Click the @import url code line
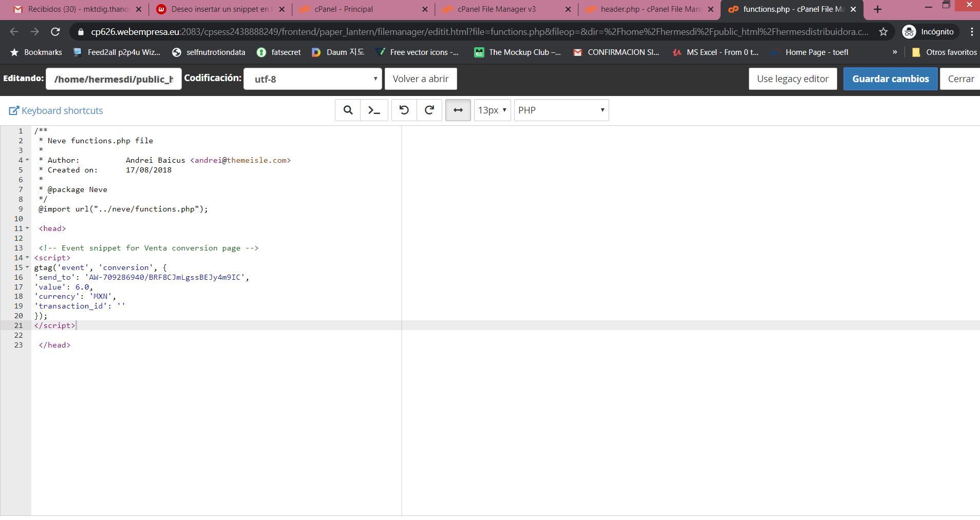Screen dimensions: 980x520 [x=123, y=209]
